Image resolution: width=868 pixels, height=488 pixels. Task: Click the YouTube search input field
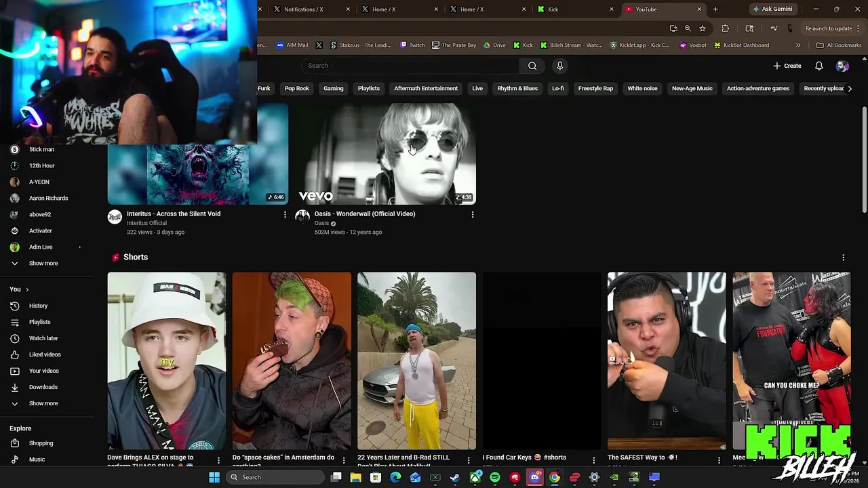point(410,66)
